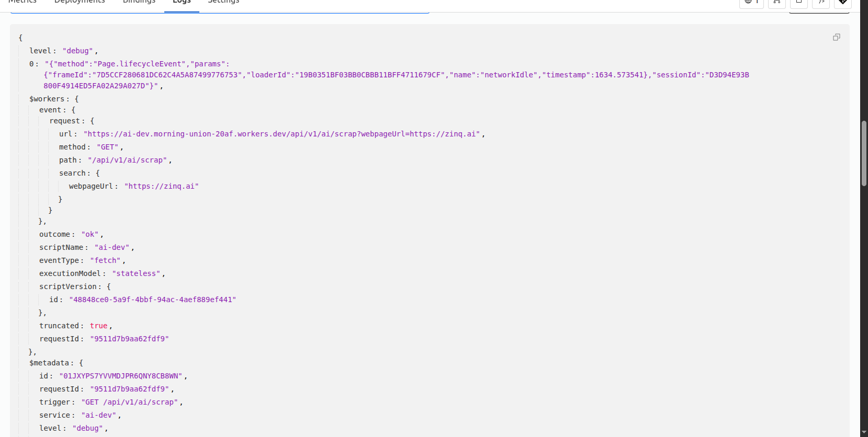868x437 pixels.
Task: Click the "outcome" key
Action: point(54,234)
